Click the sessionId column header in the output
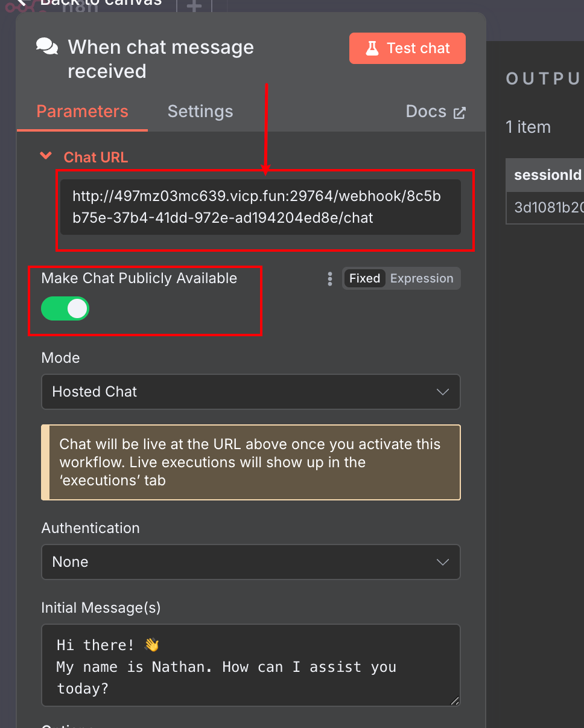The height and width of the screenshot is (728, 584). 547,175
